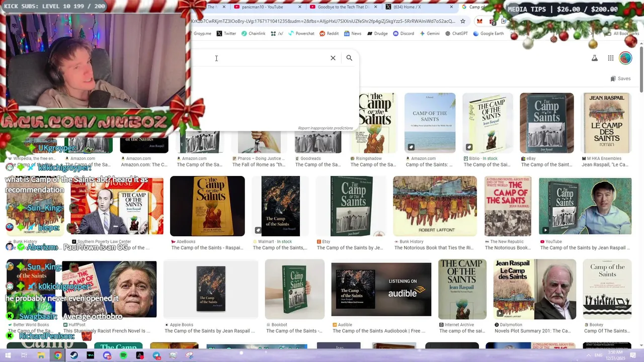Click 'The Notorious Book that Ties the Ri...' caption

click(x=434, y=247)
